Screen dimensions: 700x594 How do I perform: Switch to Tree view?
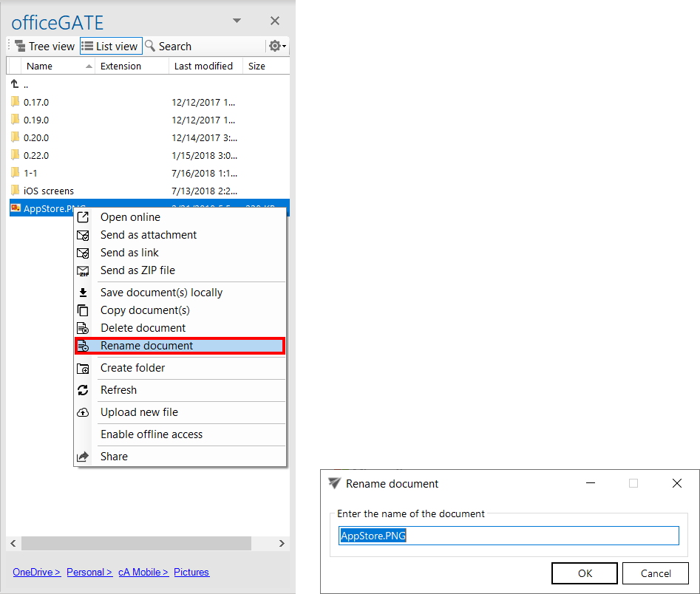45,46
